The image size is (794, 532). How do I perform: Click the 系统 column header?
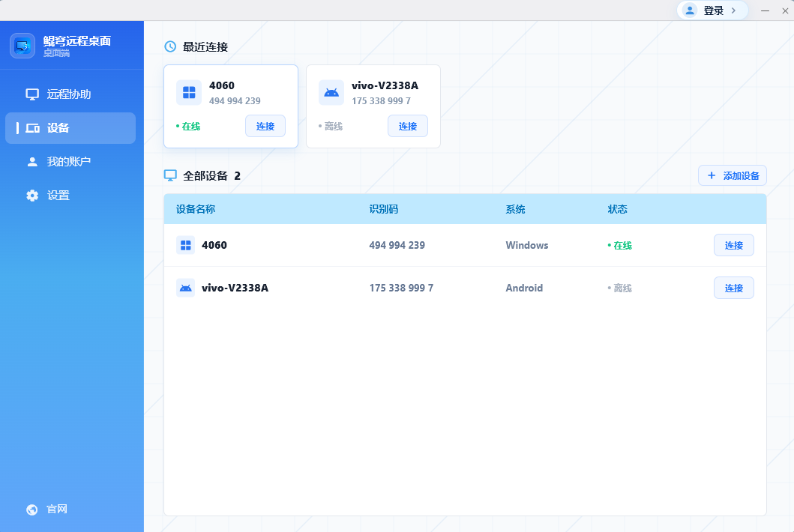515,209
